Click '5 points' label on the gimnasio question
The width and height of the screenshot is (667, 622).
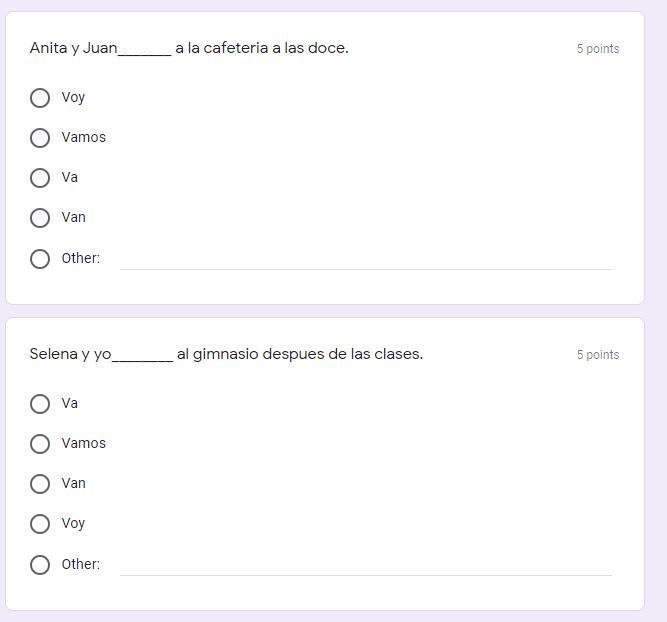[x=597, y=355]
